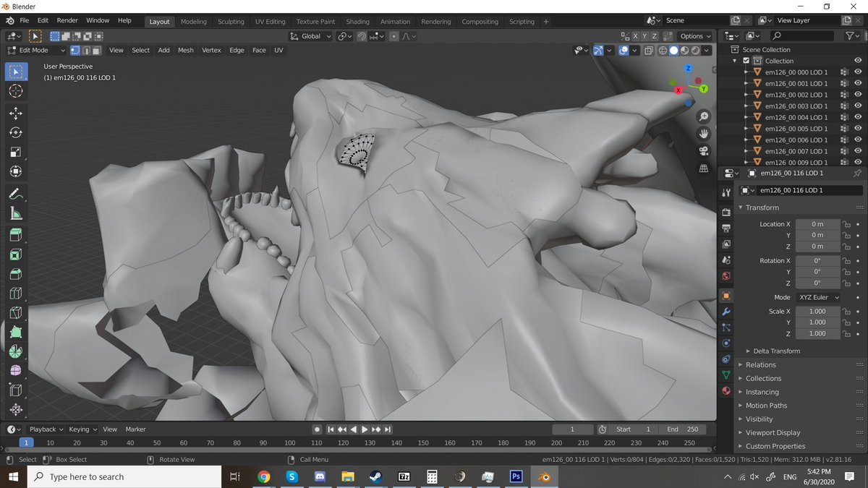Image resolution: width=868 pixels, height=488 pixels.
Task: Select the Inset Faces tool
Action: pos(16,254)
